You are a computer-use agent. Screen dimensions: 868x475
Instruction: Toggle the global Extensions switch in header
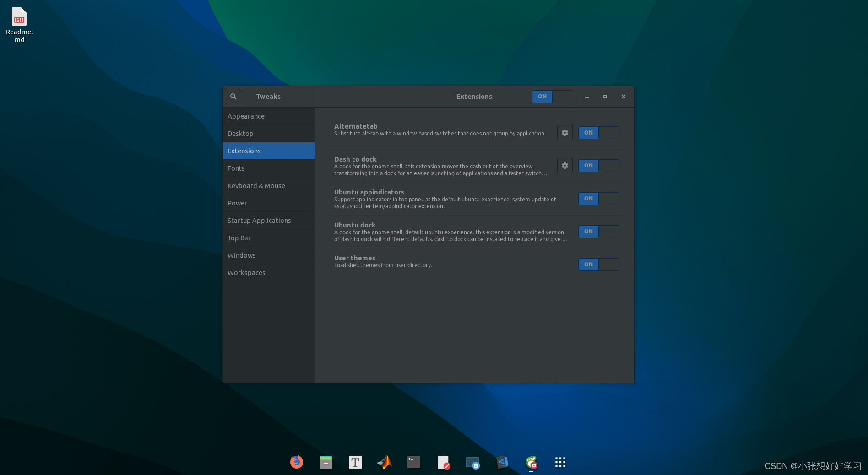[x=553, y=97]
